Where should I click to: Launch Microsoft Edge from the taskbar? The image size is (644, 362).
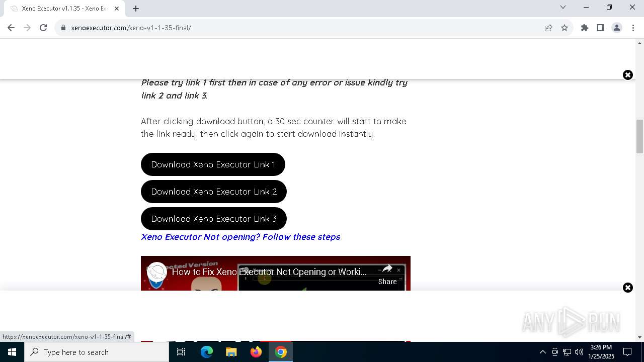(207, 352)
